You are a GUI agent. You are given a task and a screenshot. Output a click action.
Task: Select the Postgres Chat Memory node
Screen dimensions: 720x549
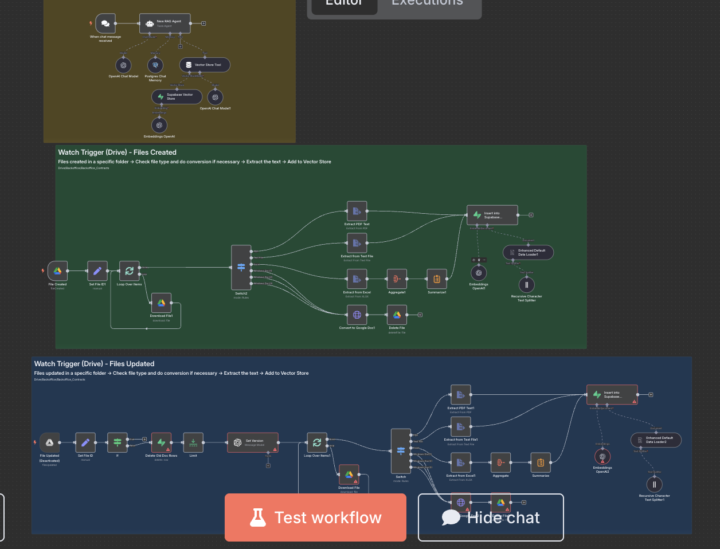[x=156, y=64]
